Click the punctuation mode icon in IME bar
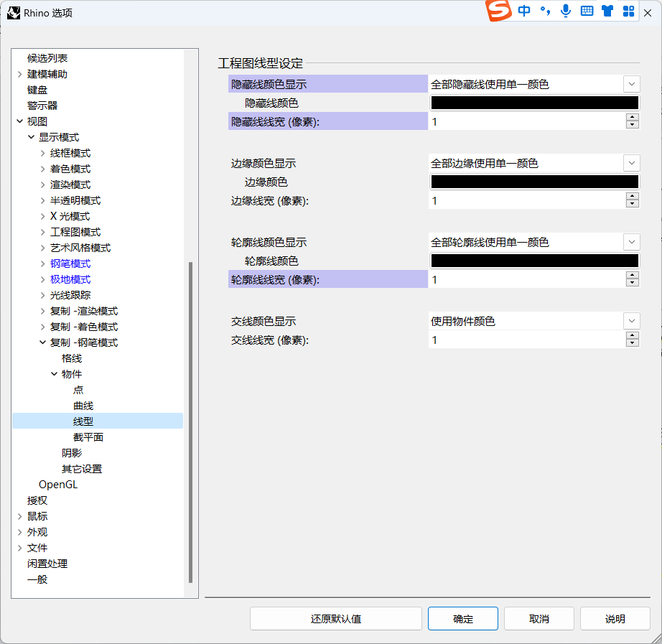 [x=545, y=11]
